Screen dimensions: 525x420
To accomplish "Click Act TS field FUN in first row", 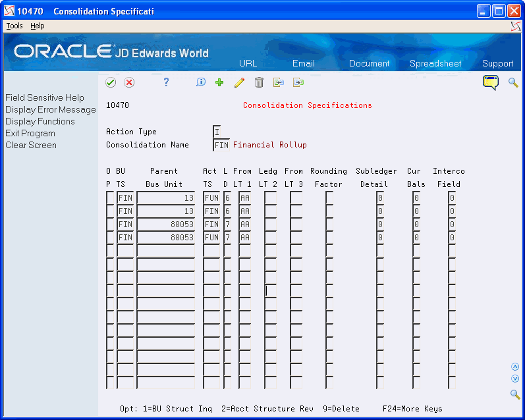I will click(211, 197).
